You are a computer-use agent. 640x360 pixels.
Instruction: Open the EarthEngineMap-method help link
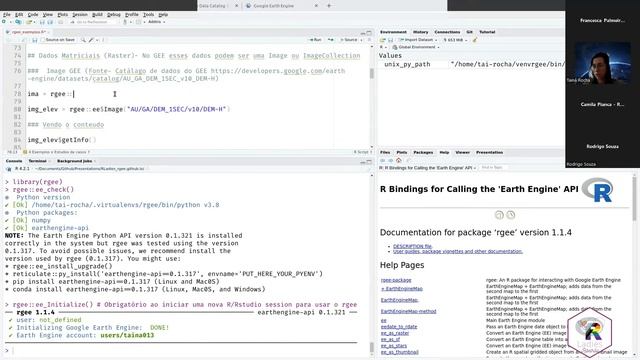(x=409, y=311)
